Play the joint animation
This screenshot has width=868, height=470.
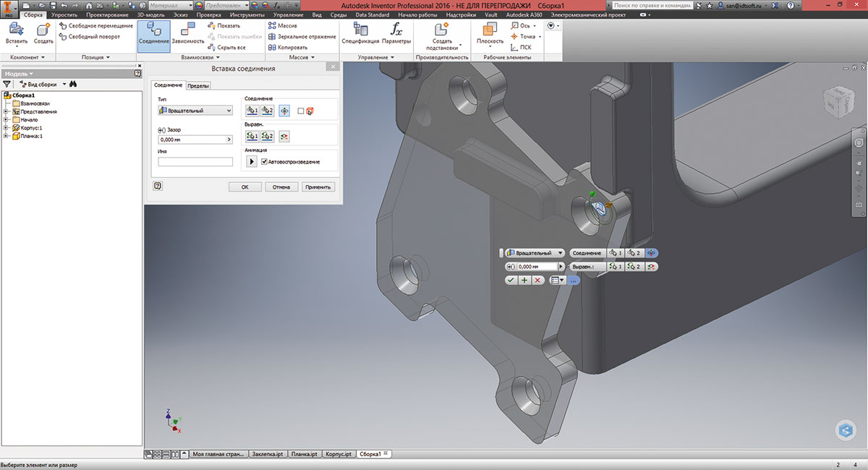(252, 161)
